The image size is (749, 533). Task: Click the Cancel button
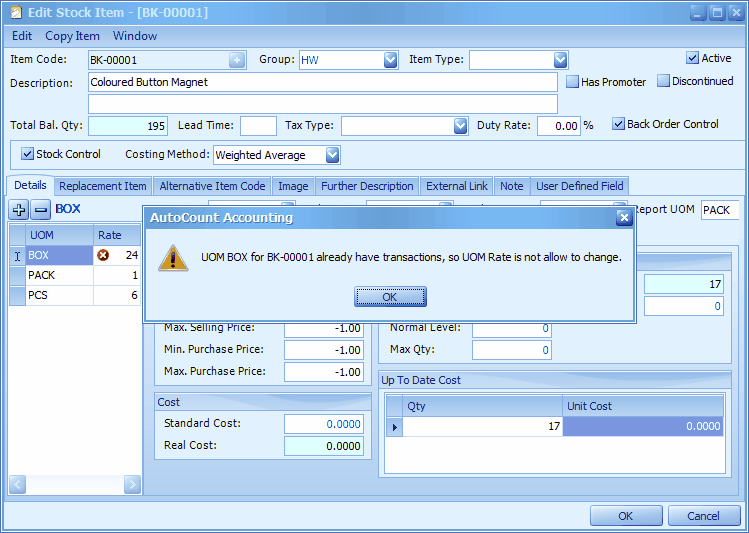pos(704,516)
